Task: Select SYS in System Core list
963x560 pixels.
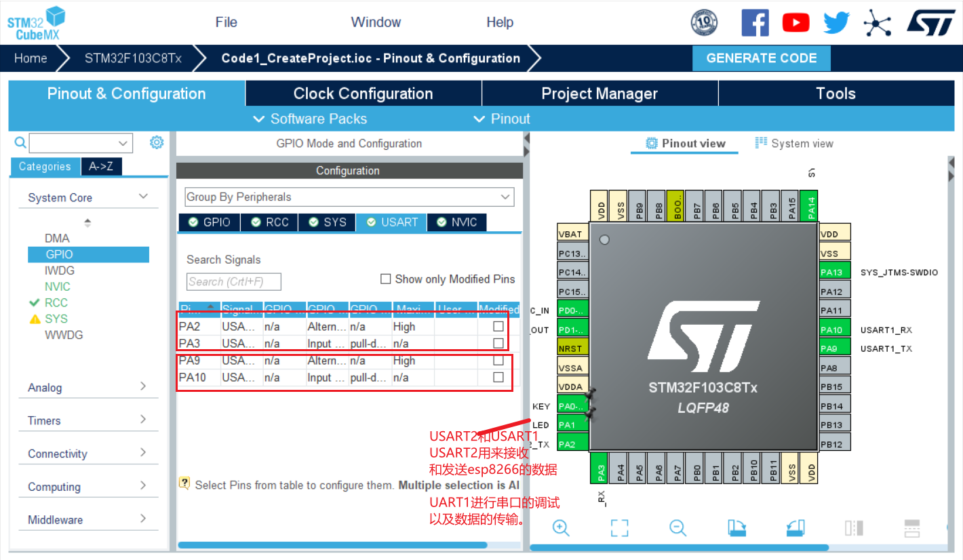Action: (x=56, y=319)
